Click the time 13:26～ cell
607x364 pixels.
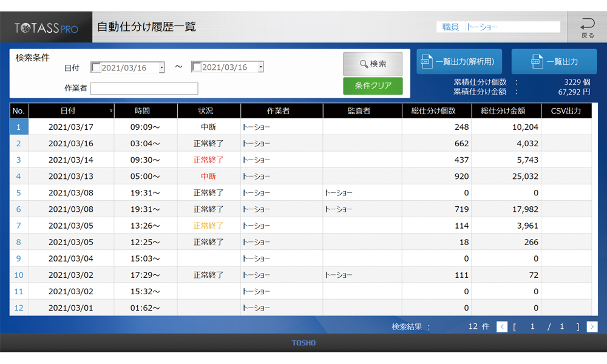[145, 226]
